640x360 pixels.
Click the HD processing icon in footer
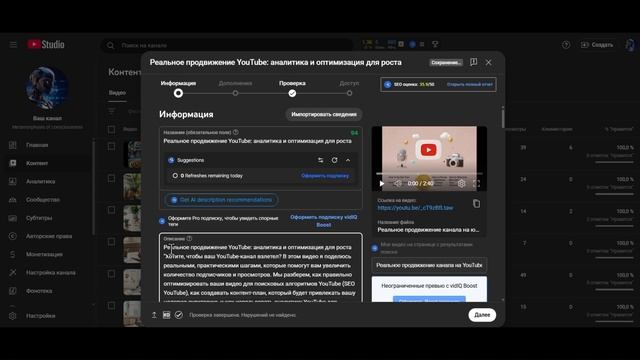click(167, 315)
